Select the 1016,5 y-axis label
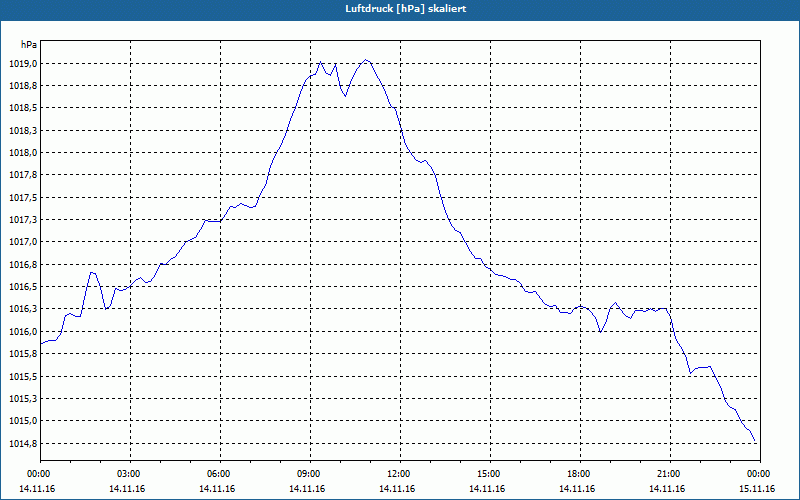The image size is (800, 500). (x=23, y=287)
